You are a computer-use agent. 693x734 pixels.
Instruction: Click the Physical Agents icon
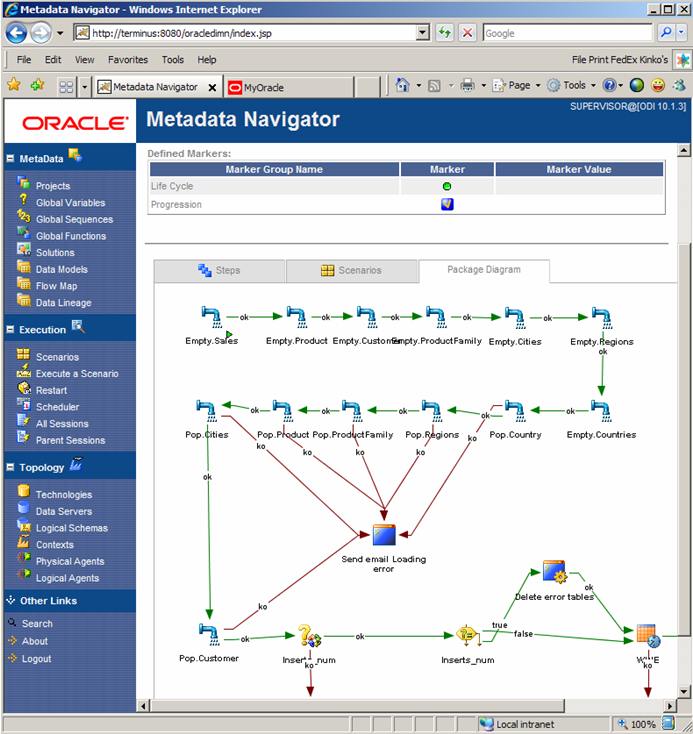tap(23, 558)
